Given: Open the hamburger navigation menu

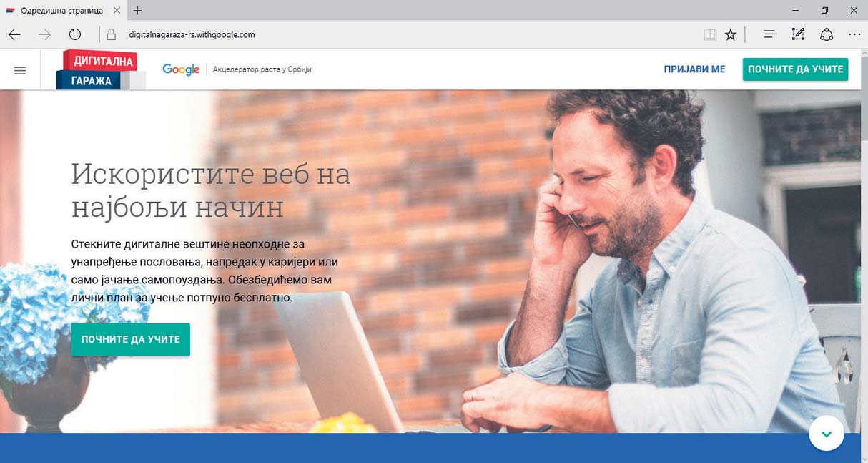Looking at the screenshot, I should pos(20,71).
